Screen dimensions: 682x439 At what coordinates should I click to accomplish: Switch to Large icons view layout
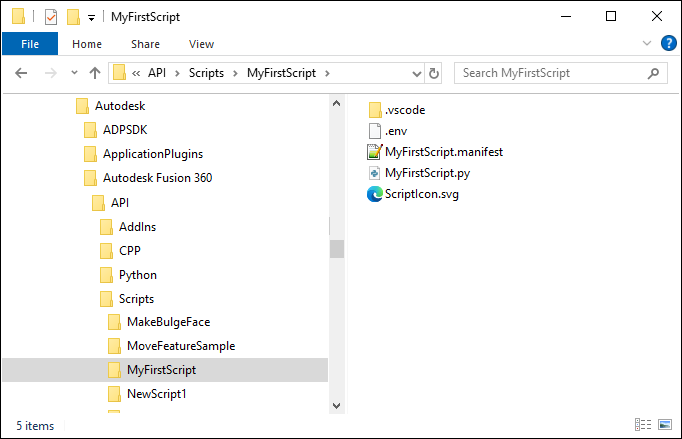(663, 426)
